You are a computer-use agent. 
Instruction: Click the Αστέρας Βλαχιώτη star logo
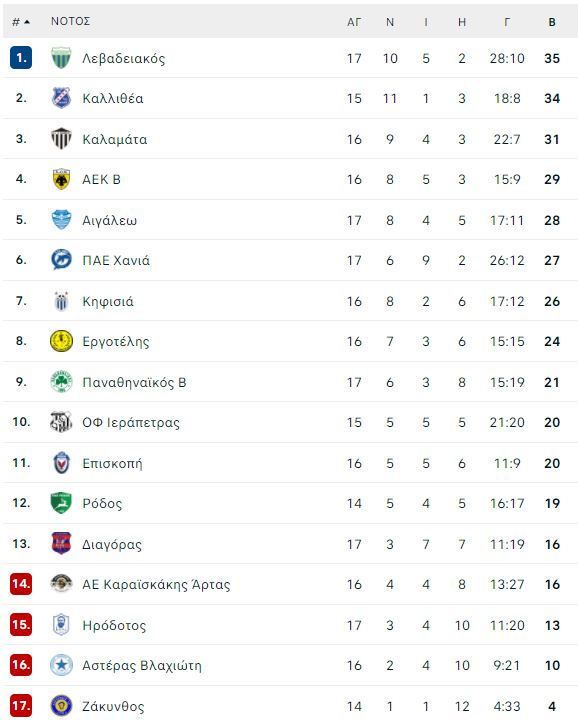point(61,665)
